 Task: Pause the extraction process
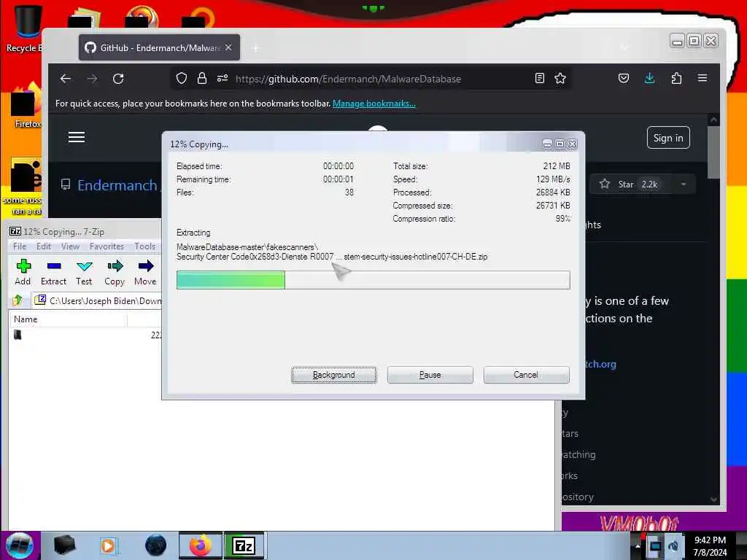point(430,375)
